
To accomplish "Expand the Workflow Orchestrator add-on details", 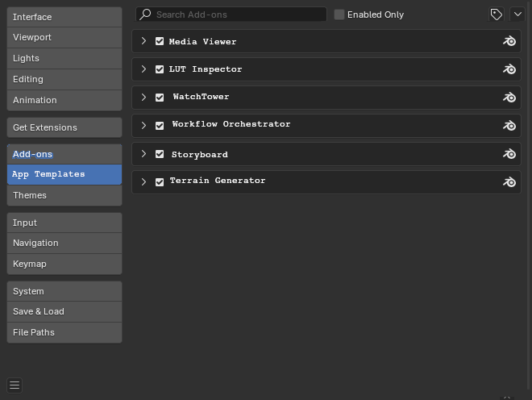I will pyautogui.click(x=143, y=126).
